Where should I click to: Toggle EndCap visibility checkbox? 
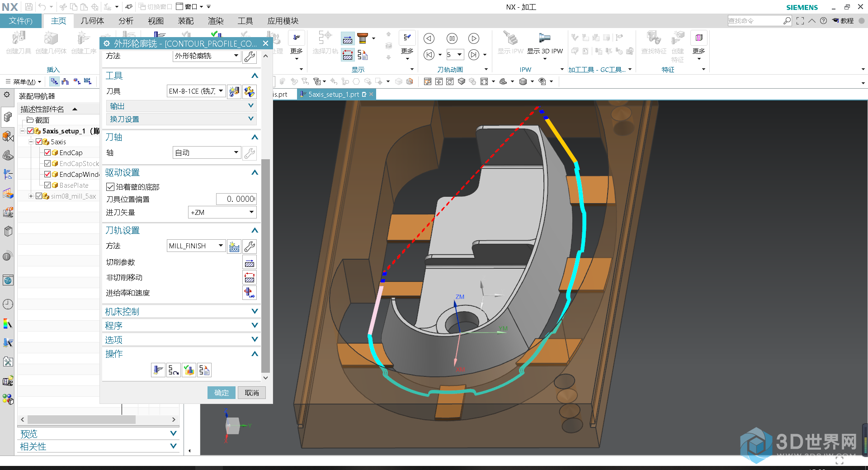(47, 153)
